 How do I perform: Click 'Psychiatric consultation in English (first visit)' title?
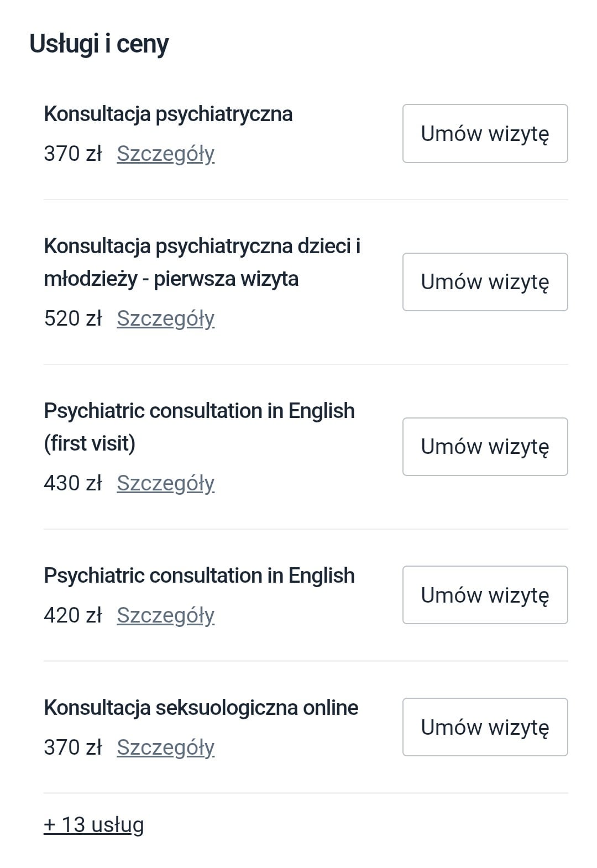coord(199,427)
